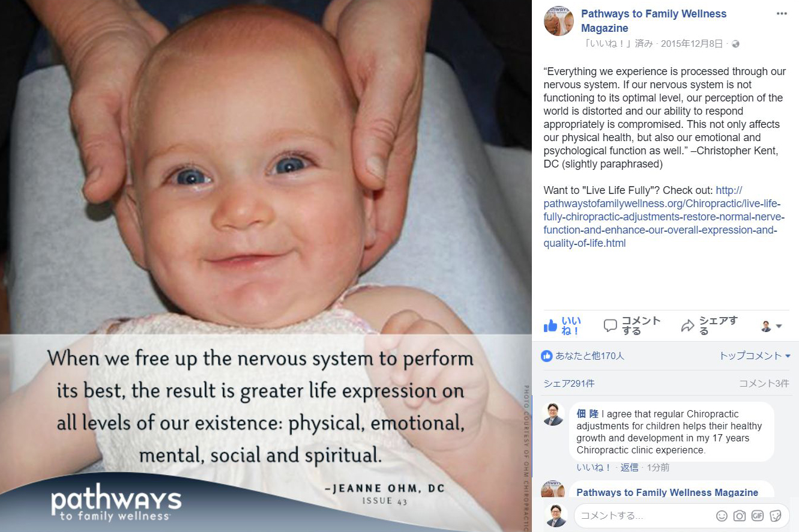Reply to the comment by 佃 隆
Viewport: 799px width, 532px height.
629,467
